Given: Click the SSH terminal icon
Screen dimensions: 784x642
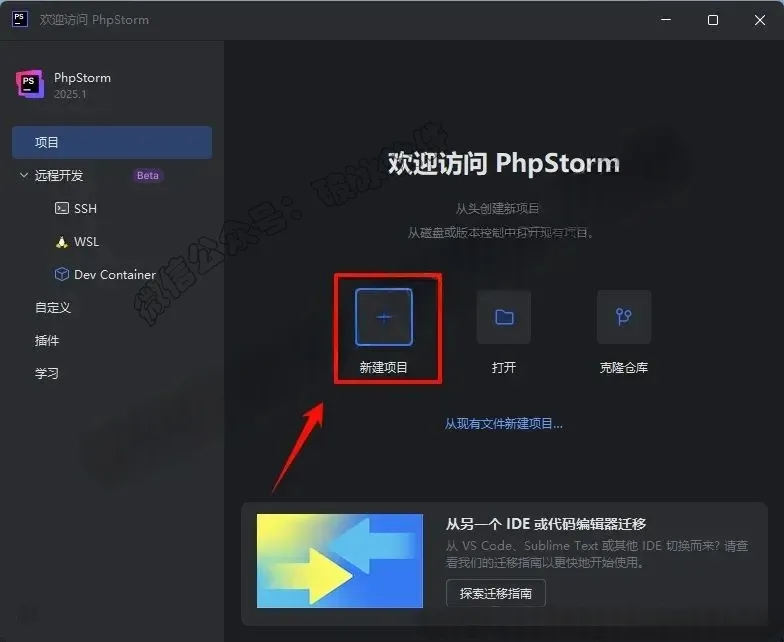Looking at the screenshot, I should tap(62, 208).
